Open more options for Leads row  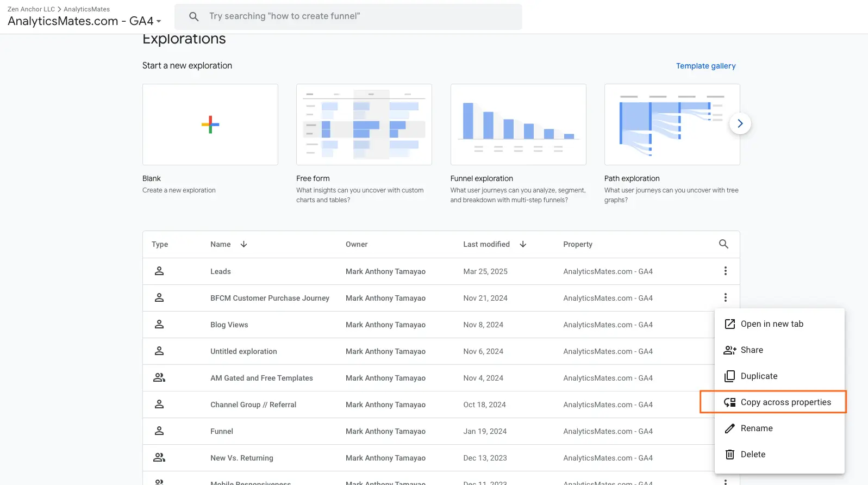(x=725, y=271)
